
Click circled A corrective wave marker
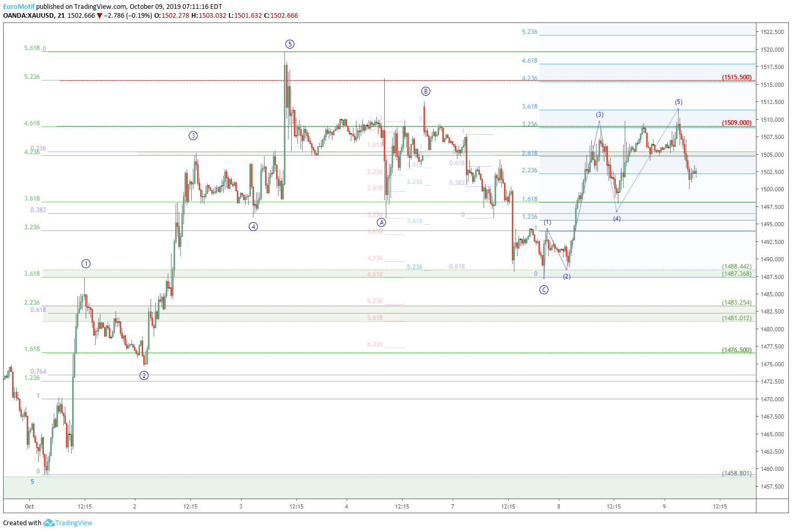coord(382,223)
